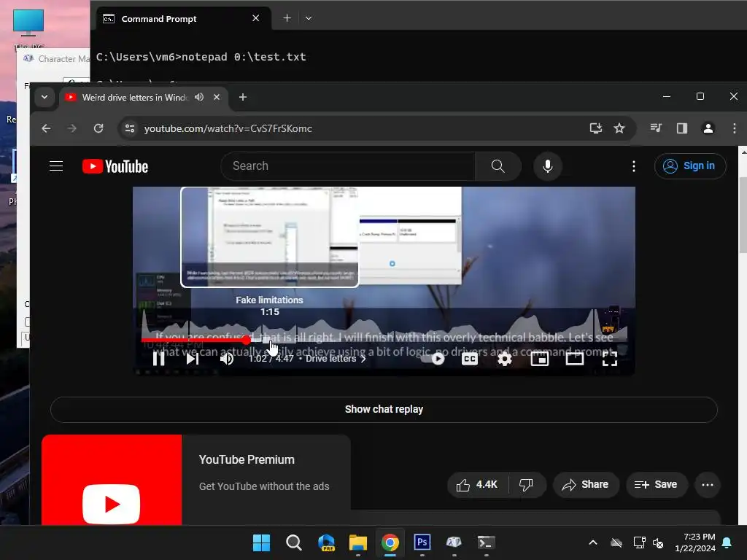Close the Command Prompt tab
This screenshot has height=560, width=747.
tap(256, 18)
